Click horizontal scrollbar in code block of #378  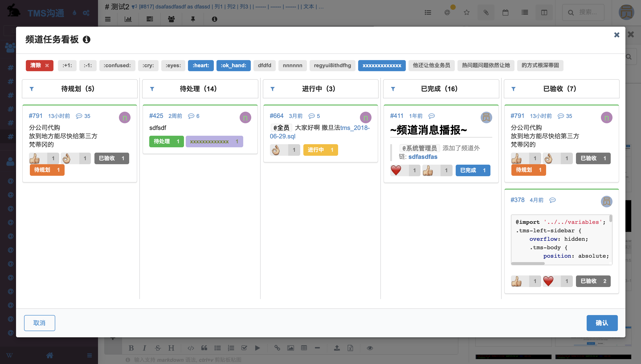tap(528, 263)
